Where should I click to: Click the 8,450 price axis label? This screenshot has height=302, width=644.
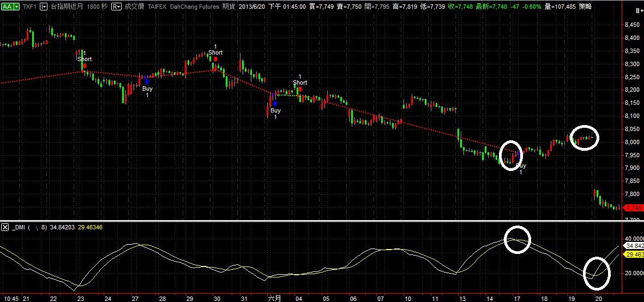632,26
